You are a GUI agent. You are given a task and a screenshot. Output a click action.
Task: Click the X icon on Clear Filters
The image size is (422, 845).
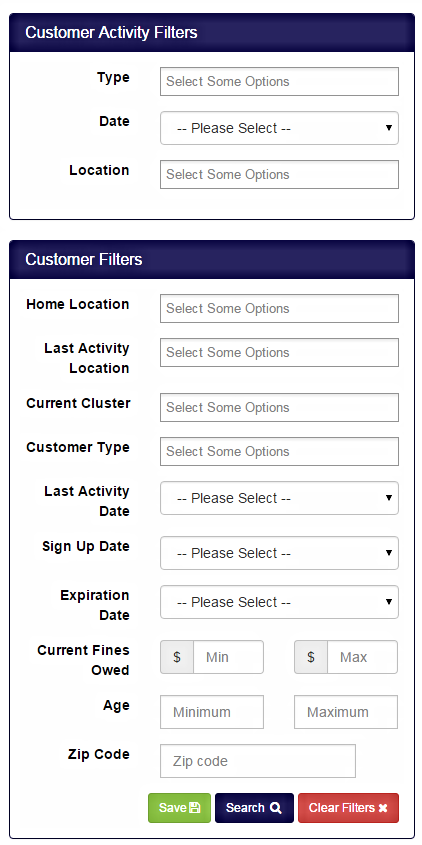pyautogui.click(x=383, y=808)
